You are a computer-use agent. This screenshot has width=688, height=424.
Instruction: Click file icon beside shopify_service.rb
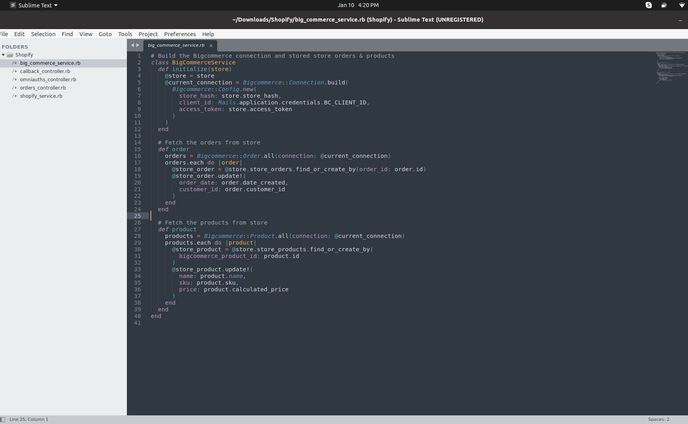click(x=14, y=96)
